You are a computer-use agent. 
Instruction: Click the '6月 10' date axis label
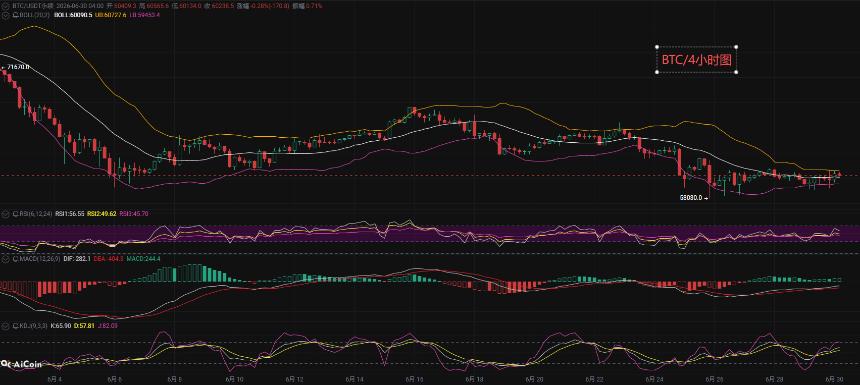click(235, 379)
